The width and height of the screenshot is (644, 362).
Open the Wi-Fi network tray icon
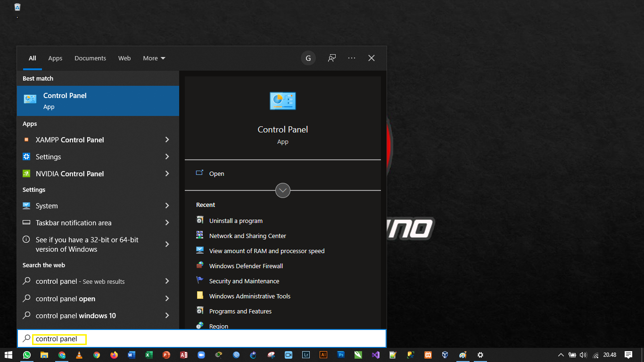tap(595, 355)
